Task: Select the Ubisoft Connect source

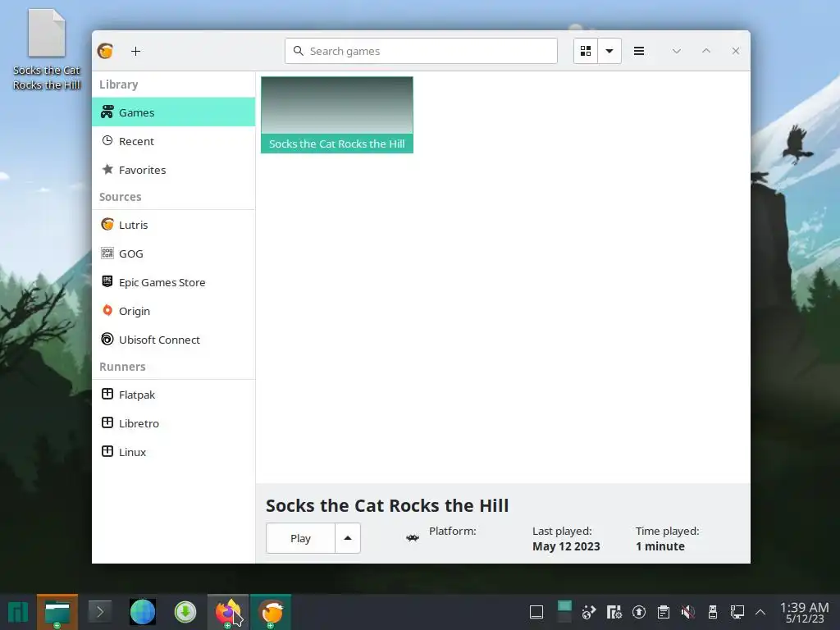Action: [174, 340]
